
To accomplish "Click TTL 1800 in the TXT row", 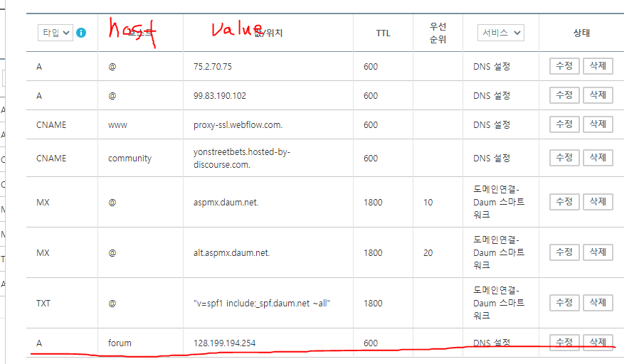I will click(373, 304).
